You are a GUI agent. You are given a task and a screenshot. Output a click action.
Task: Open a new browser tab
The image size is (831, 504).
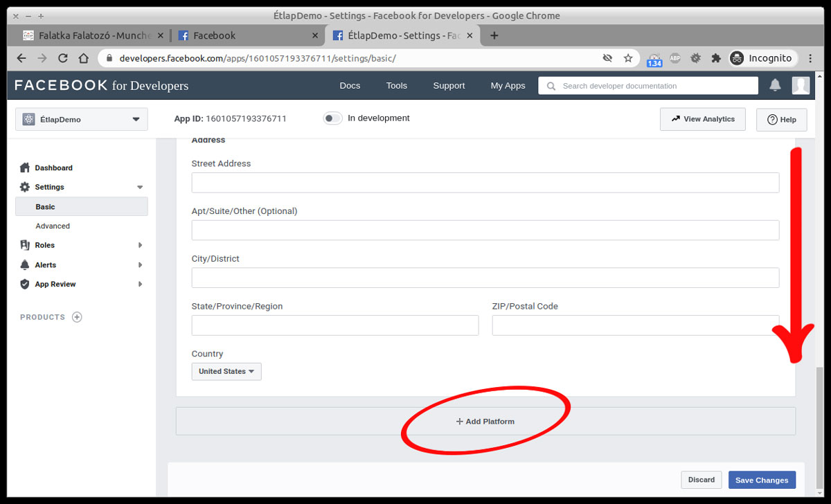[x=494, y=35]
